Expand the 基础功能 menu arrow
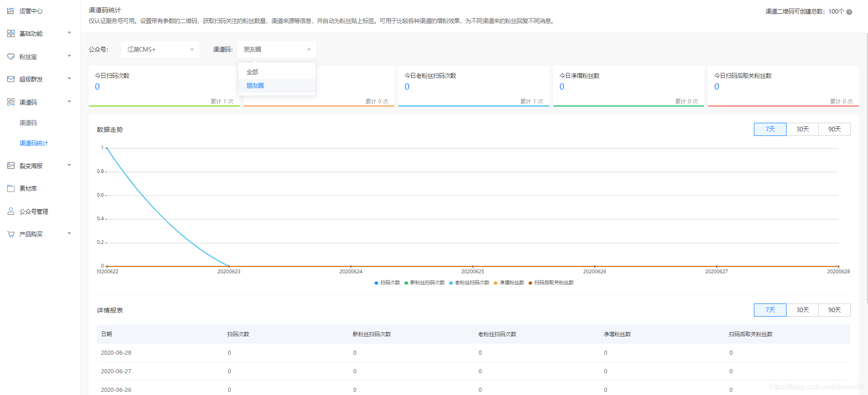The image size is (868, 395). point(69,33)
